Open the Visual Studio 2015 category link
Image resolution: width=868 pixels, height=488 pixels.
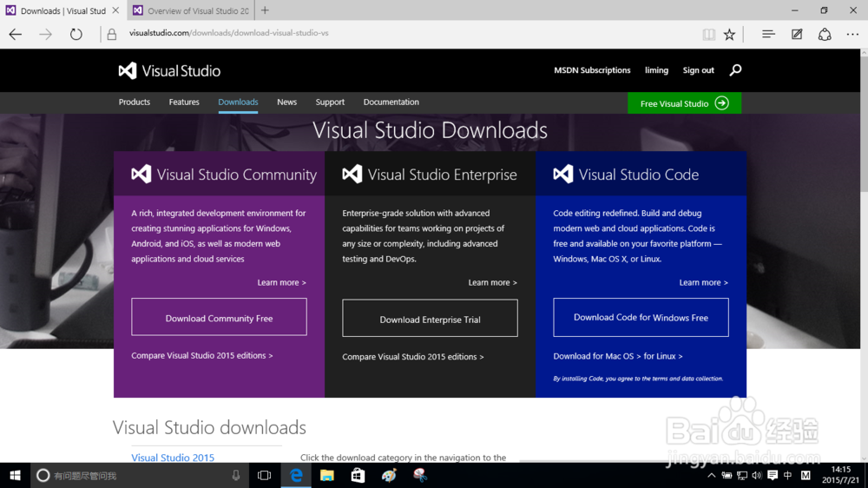coord(173,458)
